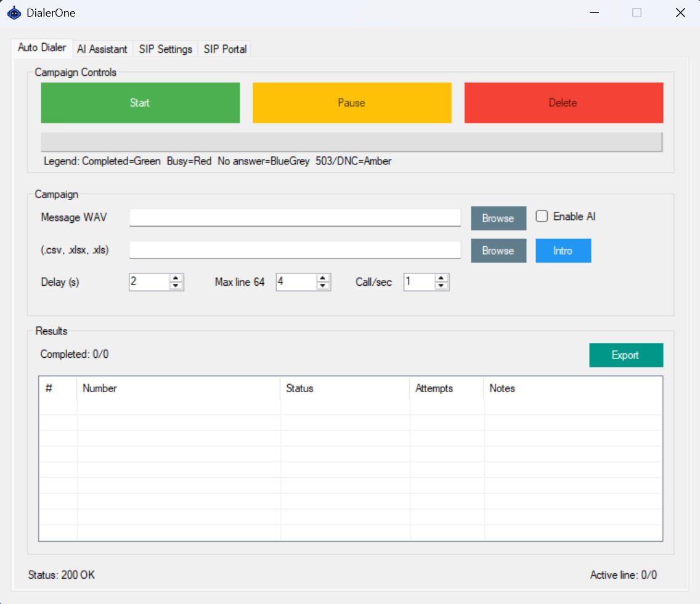
Task: Pause the campaign with the yellow button
Action: pos(351,103)
